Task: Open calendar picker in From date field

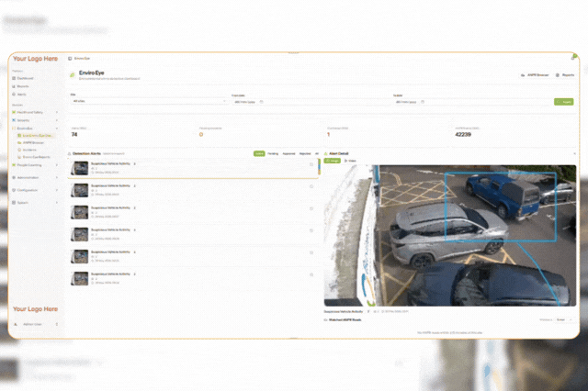Action: point(261,102)
